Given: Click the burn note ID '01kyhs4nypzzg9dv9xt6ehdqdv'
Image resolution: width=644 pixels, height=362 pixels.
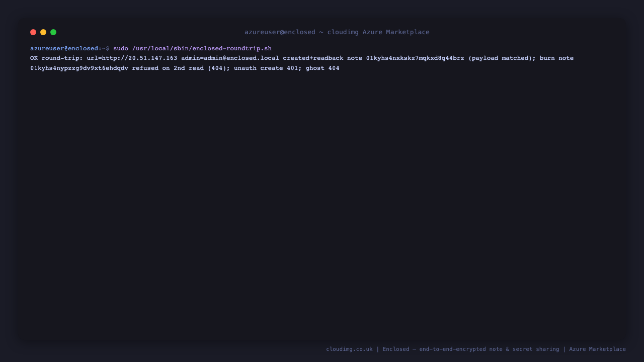Looking at the screenshot, I should (79, 68).
